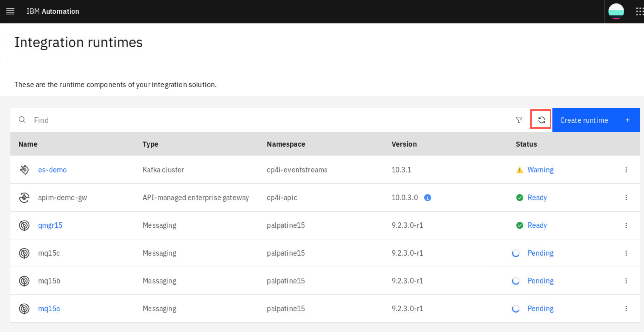This screenshot has height=332, width=644.
Task: Click the Pending status link for mq15a
Action: click(x=541, y=309)
